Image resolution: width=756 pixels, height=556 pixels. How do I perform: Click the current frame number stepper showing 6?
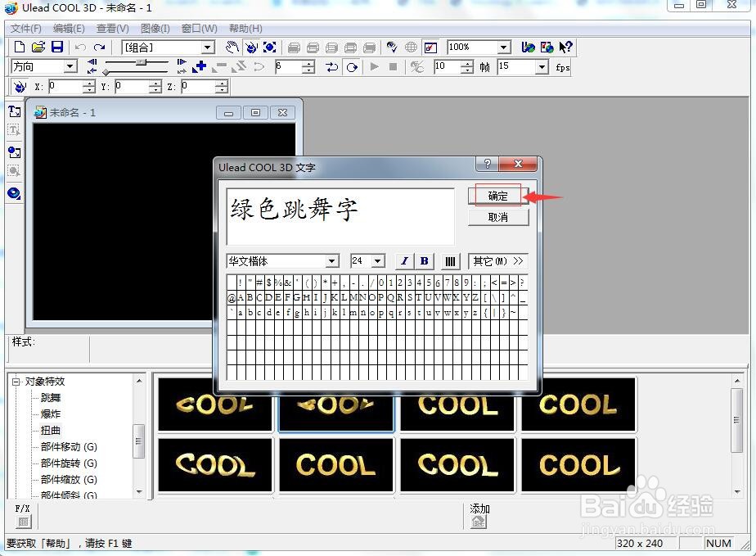tap(308, 66)
